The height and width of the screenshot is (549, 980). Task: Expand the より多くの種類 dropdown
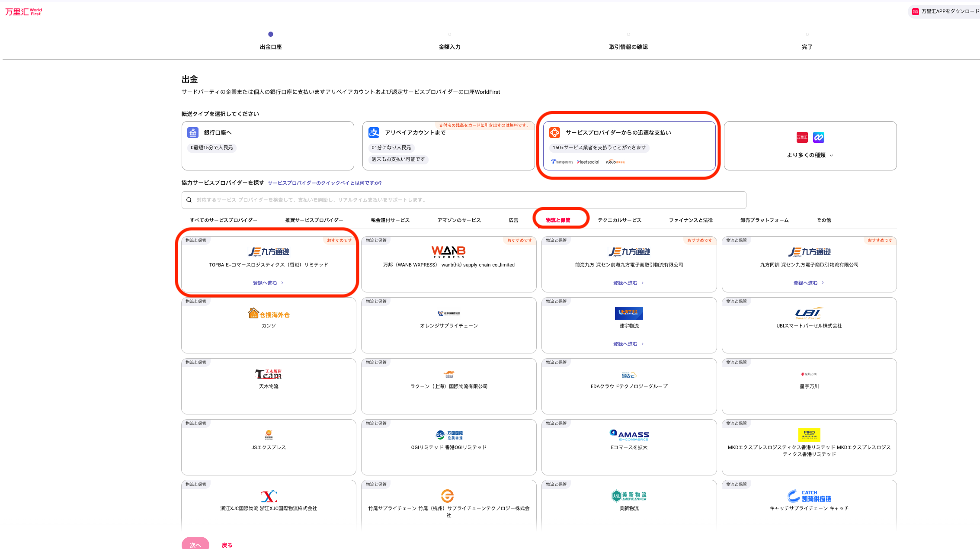[810, 155]
